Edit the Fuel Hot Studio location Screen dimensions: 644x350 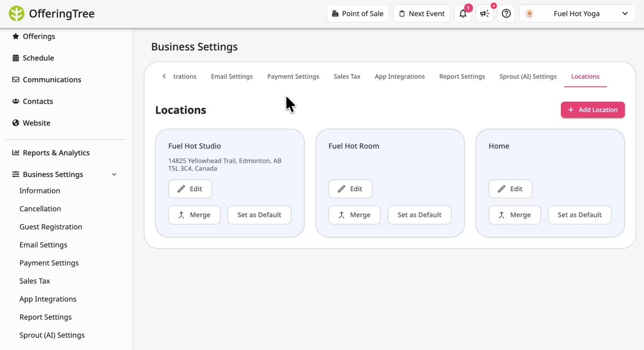coord(190,189)
